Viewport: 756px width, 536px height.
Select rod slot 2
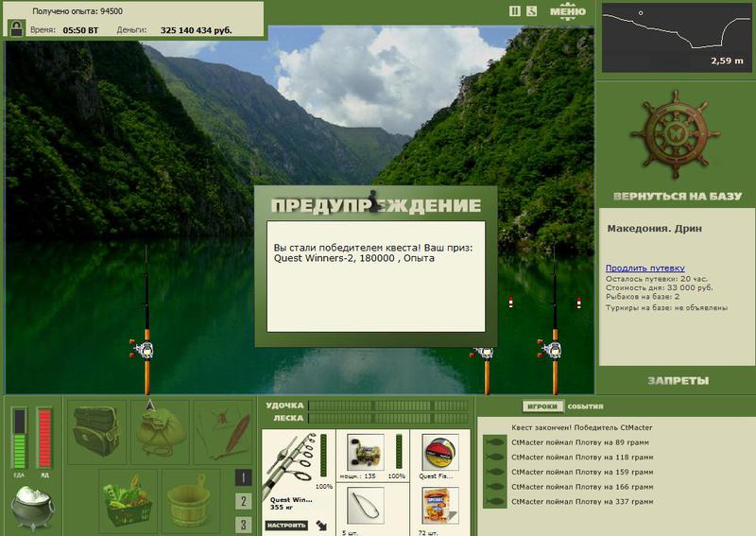pyautogui.click(x=244, y=501)
